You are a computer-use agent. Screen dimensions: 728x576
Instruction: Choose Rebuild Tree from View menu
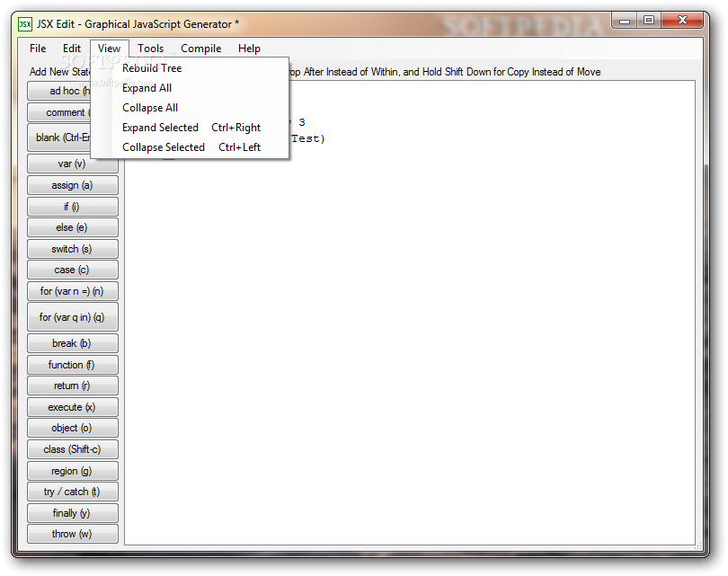[x=190, y=68]
